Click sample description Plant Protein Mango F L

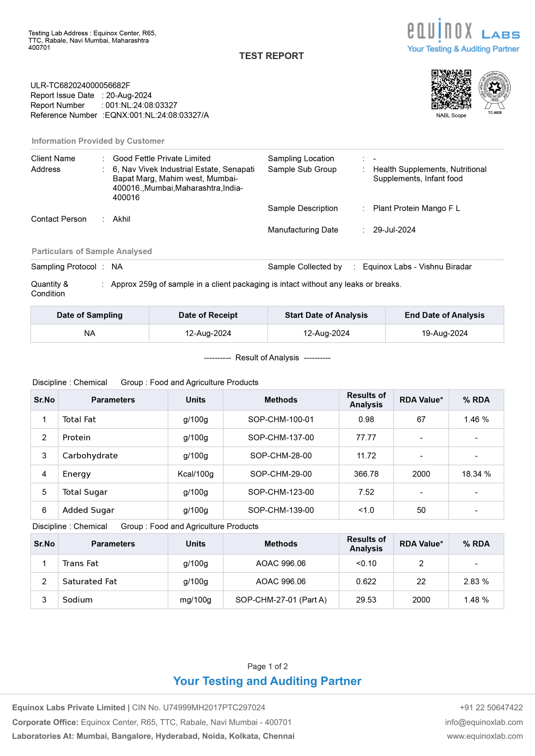point(416,208)
